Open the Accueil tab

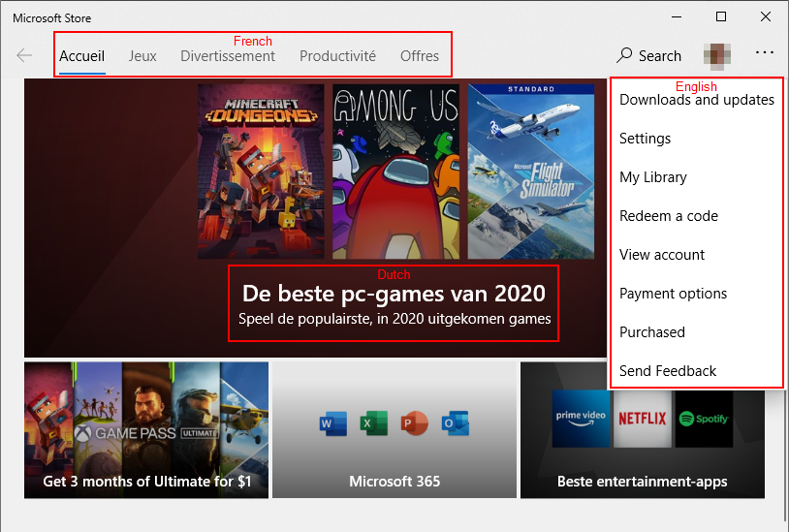click(x=82, y=56)
